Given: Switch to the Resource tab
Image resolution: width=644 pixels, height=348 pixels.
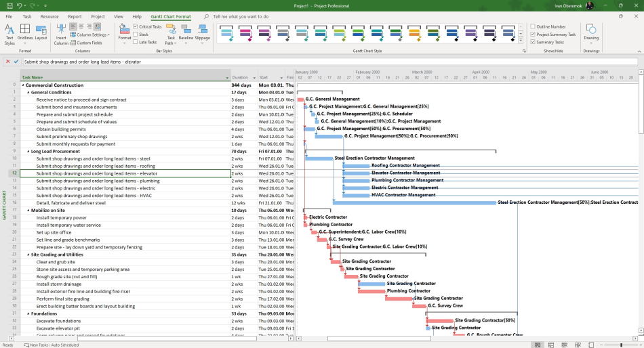Looking at the screenshot, I should 49,17.
